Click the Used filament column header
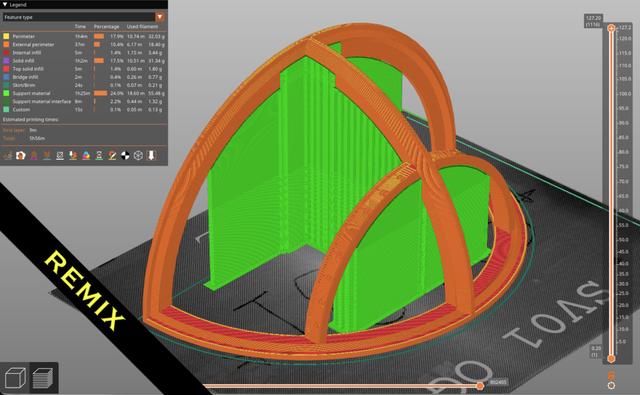 [142, 27]
